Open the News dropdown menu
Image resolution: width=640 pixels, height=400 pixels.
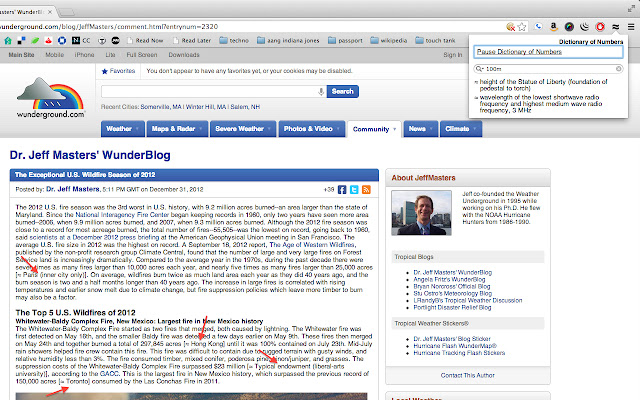click(420, 129)
